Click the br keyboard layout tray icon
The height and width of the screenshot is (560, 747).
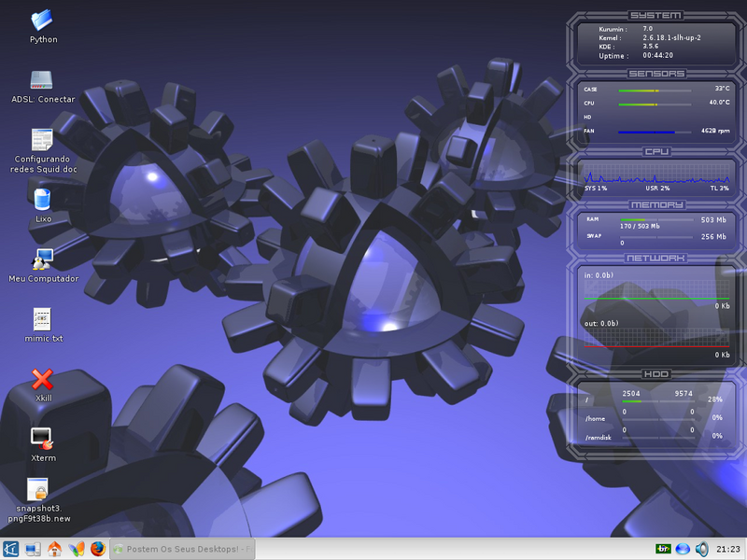pyautogui.click(x=663, y=549)
